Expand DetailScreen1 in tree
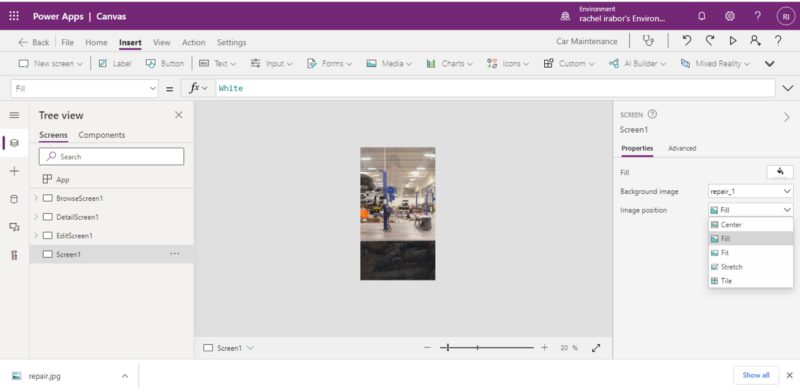The image size is (800, 392). click(36, 217)
